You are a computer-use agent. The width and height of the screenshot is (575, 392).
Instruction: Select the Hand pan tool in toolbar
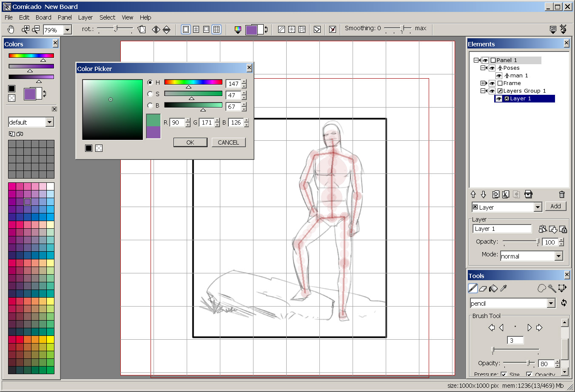tap(9, 29)
